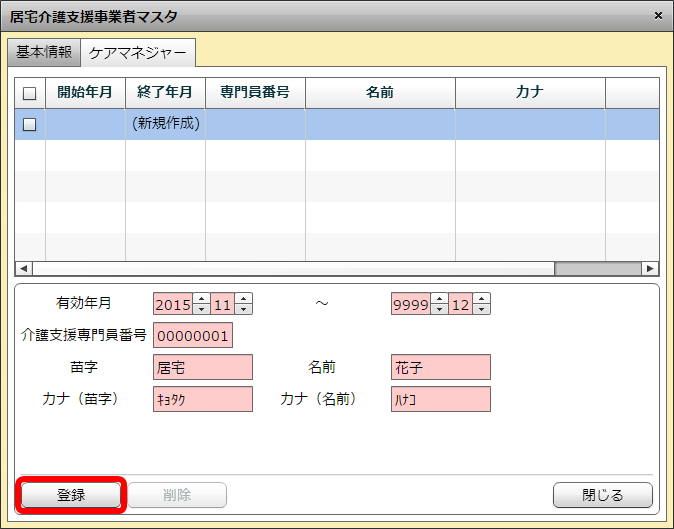Increase the start year 2015 spinner
The image size is (674, 529).
click(201, 299)
